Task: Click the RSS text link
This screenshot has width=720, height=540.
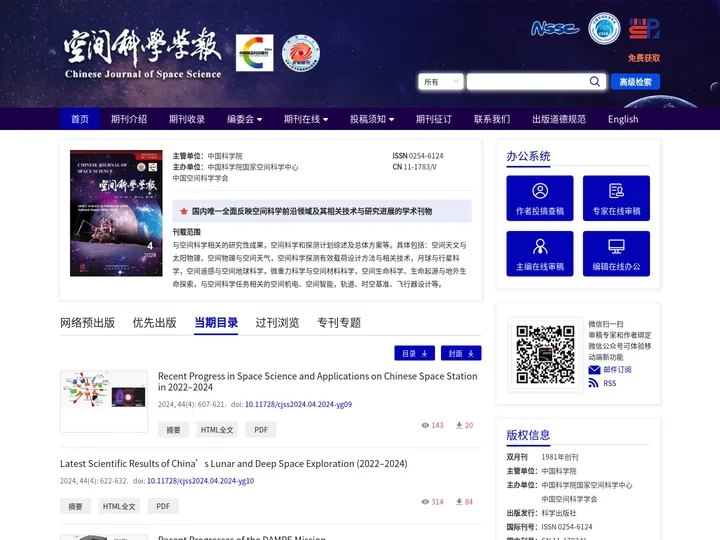Action: click(610, 383)
